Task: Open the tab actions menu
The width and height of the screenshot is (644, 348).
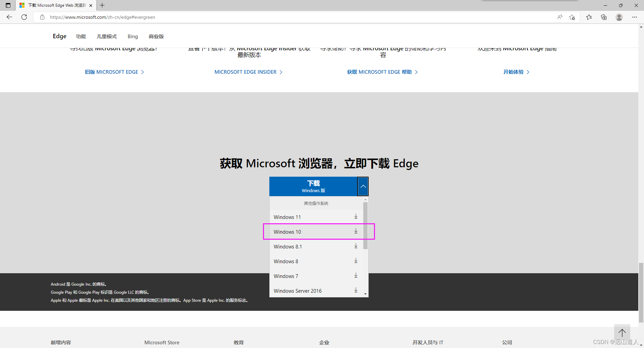Action: pos(8,5)
